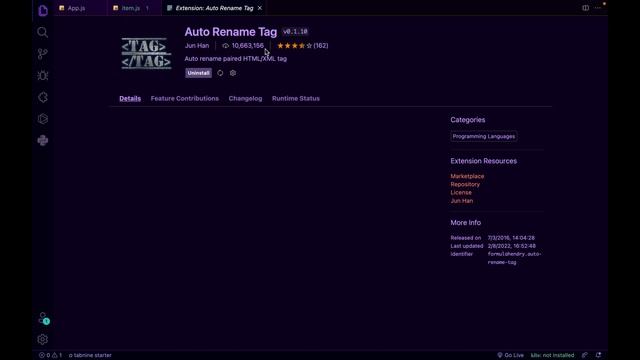Open the hexagon-shaped activity bar view
This screenshot has width=640, height=360.
42,119
